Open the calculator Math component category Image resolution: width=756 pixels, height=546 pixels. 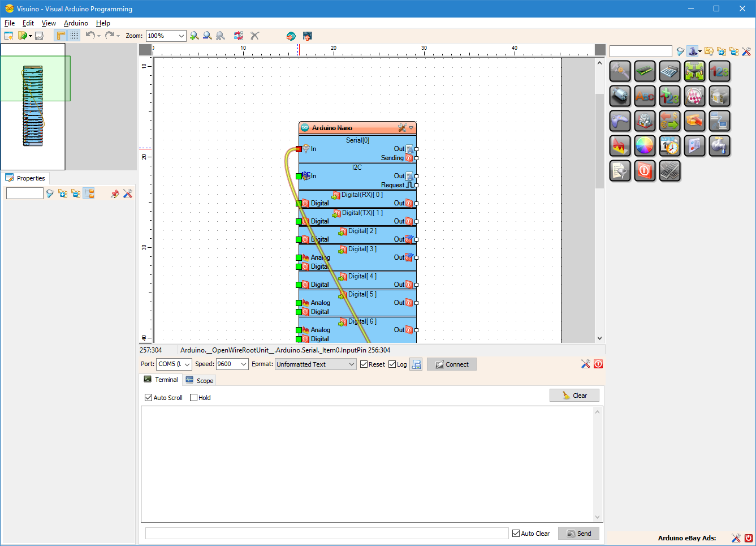pyautogui.click(x=670, y=71)
